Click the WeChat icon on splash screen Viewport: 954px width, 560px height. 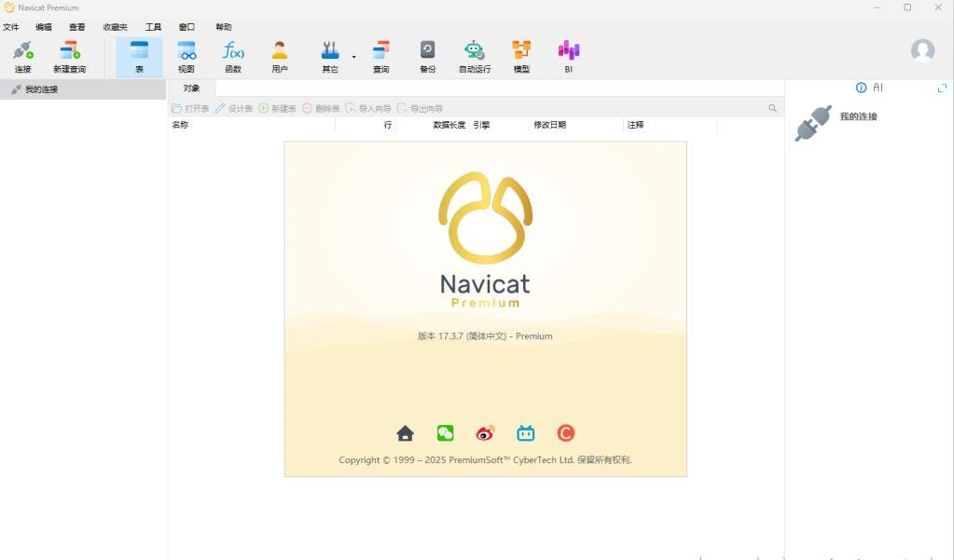coord(446,433)
